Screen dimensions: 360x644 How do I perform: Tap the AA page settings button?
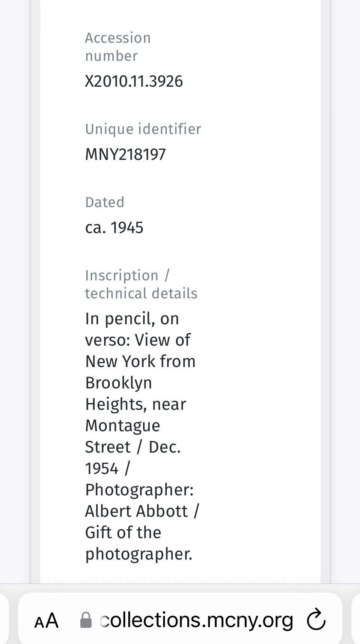[47, 620]
